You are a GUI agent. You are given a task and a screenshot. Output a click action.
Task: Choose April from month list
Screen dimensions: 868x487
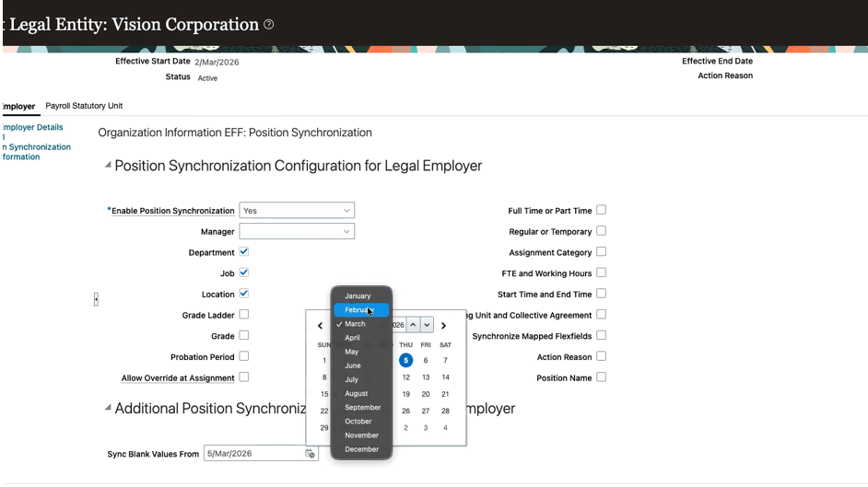361,338
